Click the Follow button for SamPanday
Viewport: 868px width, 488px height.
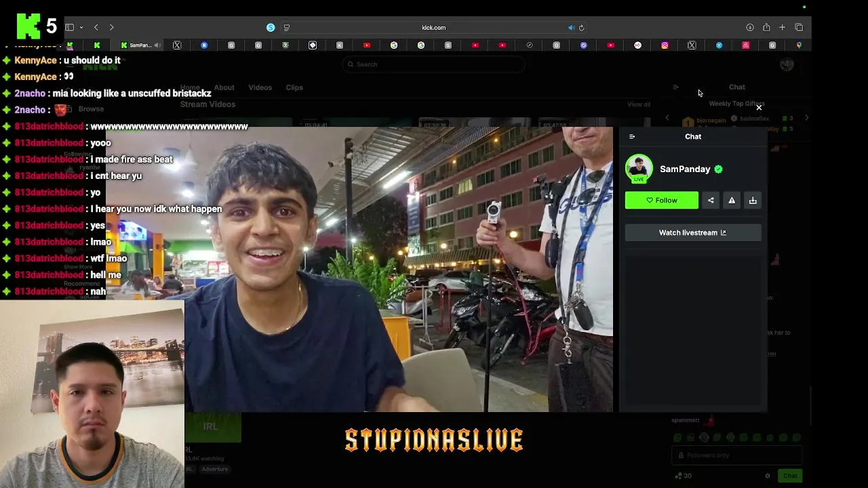tap(661, 200)
